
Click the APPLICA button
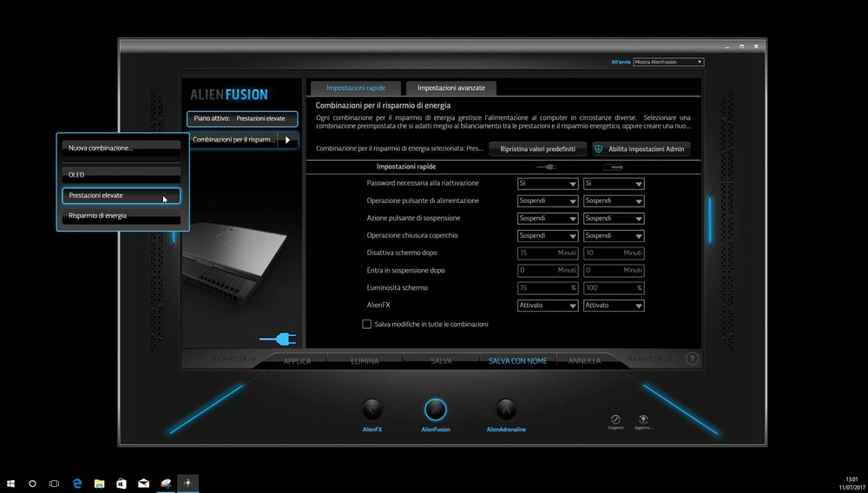tap(297, 361)
